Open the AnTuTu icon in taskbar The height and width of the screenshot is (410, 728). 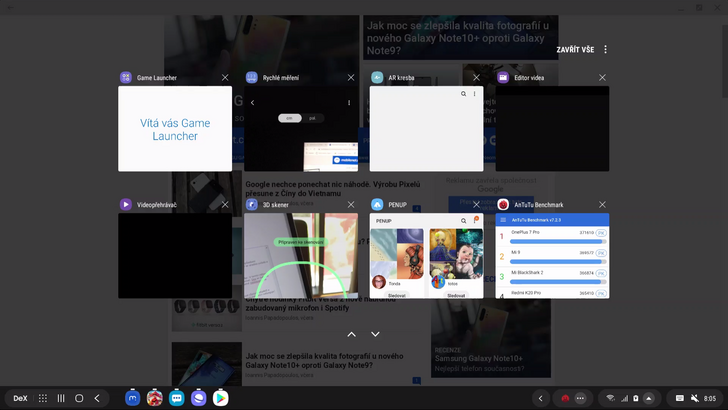[x=155, y=398]
